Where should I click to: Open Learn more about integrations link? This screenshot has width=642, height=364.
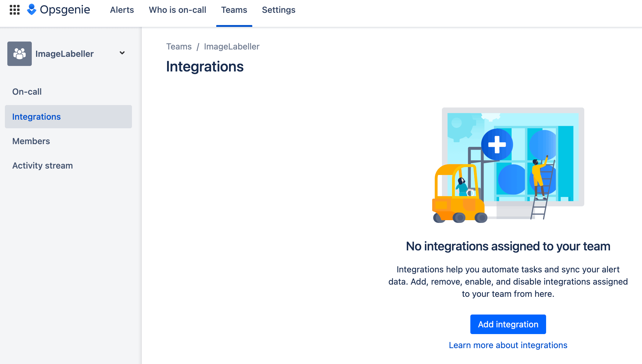[508, 345]
